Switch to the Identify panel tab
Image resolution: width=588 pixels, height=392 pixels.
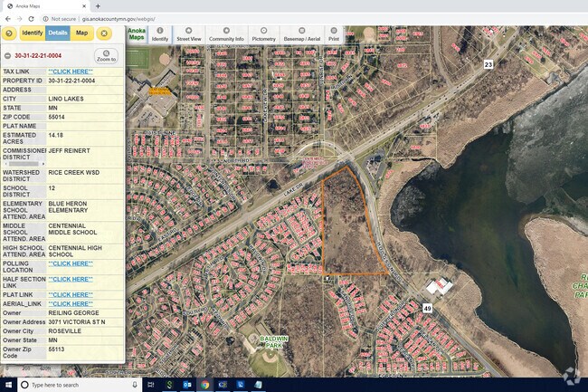pyautogui.click(x=33, y=33)
